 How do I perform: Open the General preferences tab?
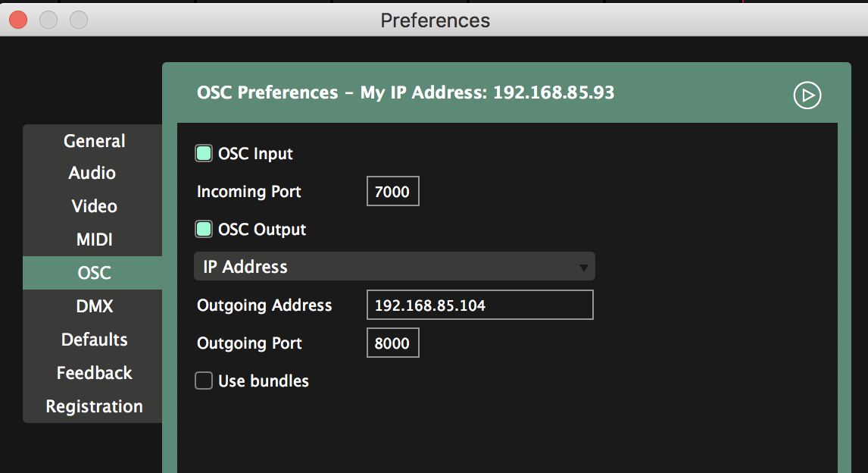(94, 141)
